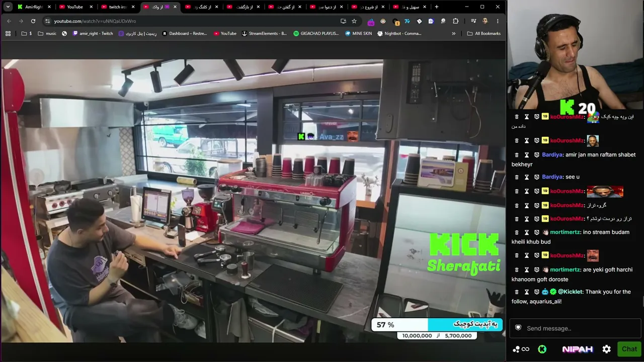Close the active YouTube video tab
644x362 pixels.
coord(175,7)
